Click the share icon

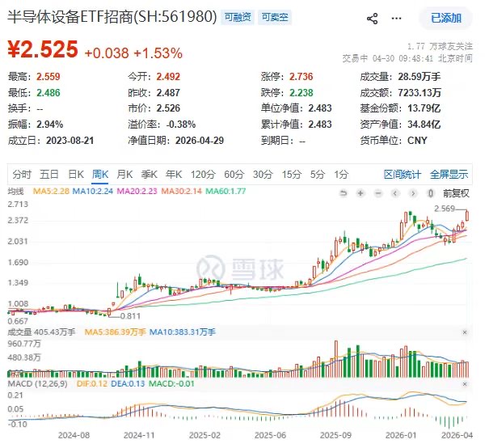(x=373, y=19)
